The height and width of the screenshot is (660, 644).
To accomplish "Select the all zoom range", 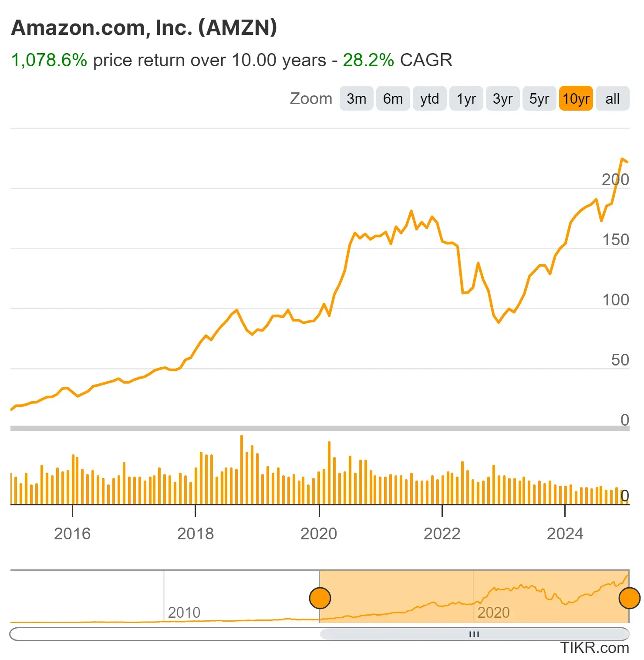I will click(x=612, y=99).
